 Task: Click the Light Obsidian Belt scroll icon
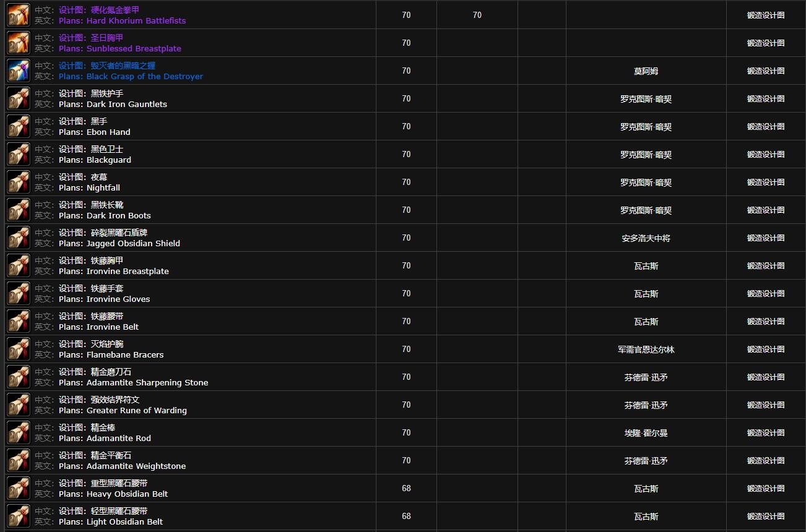pyautogui.click(x=19, y=516)
